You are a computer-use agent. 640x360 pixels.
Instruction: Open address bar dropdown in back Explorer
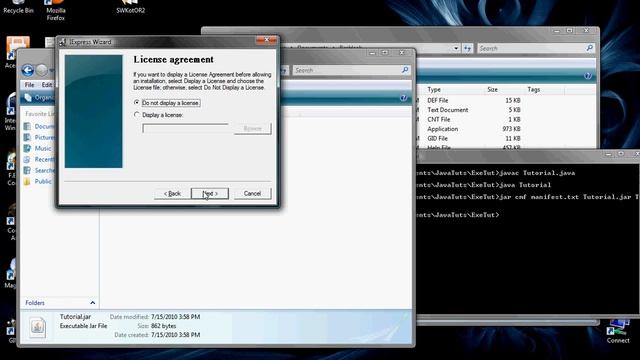(456, 48)
